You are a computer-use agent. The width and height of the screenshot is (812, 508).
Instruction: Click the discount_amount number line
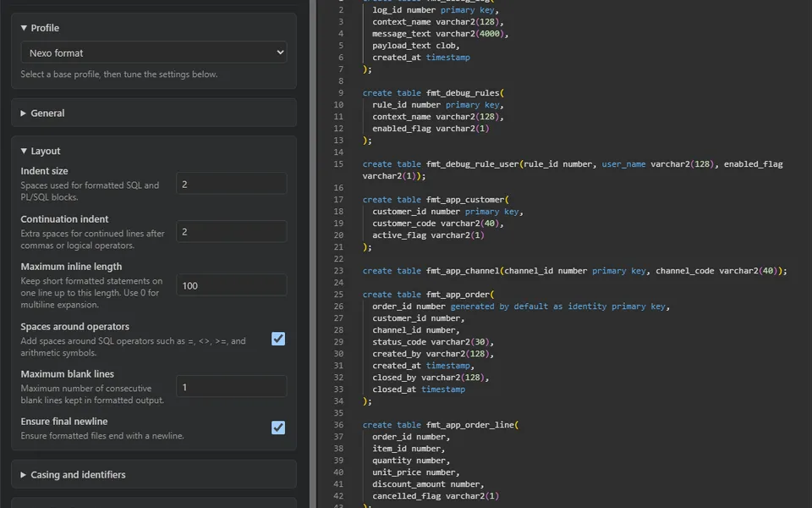pos(428,484)
